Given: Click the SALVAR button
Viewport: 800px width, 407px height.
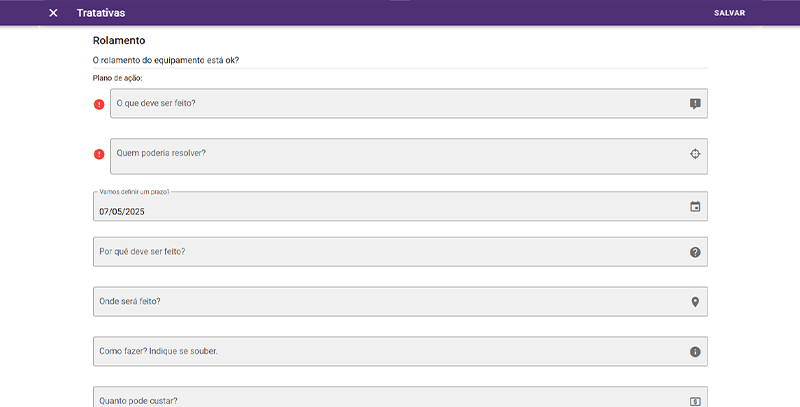Looking at the screenshot, I should pyautogui.click(x=729, y=13).
